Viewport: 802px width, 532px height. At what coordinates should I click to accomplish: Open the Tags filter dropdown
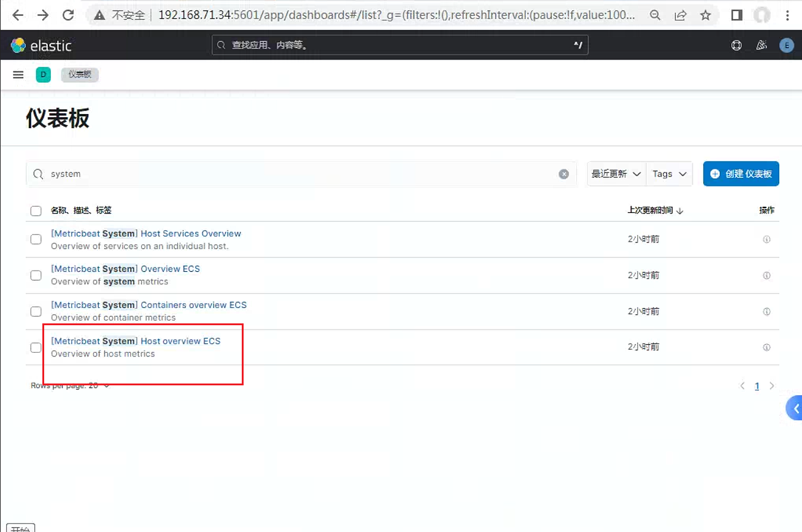(669, 174)
